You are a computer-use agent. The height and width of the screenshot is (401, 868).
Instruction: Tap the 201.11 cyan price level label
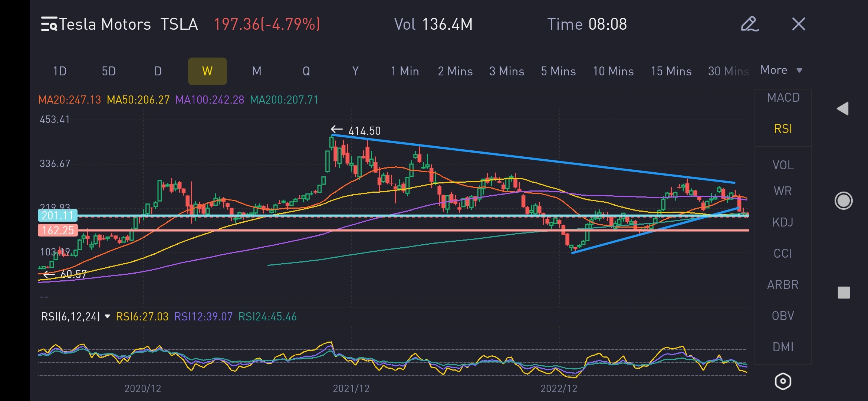58,215
